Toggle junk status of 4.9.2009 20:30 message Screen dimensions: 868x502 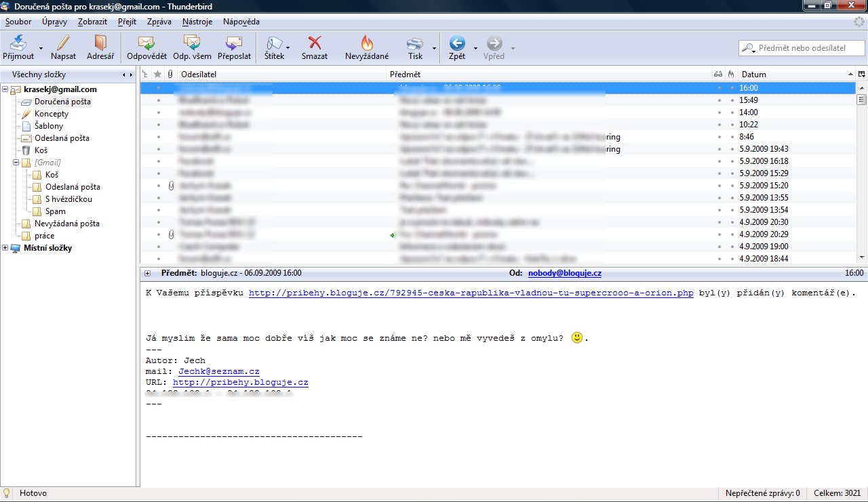tap(732, 222)
